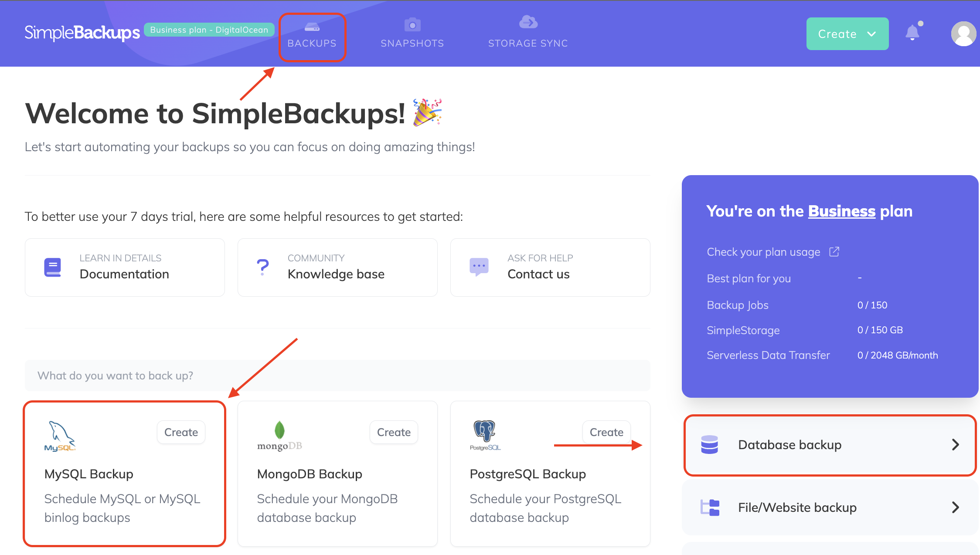Image resolution: width=980 pixels, height=555 pixels.
Task: Click the database stack icon
Action: click(709, 445)
